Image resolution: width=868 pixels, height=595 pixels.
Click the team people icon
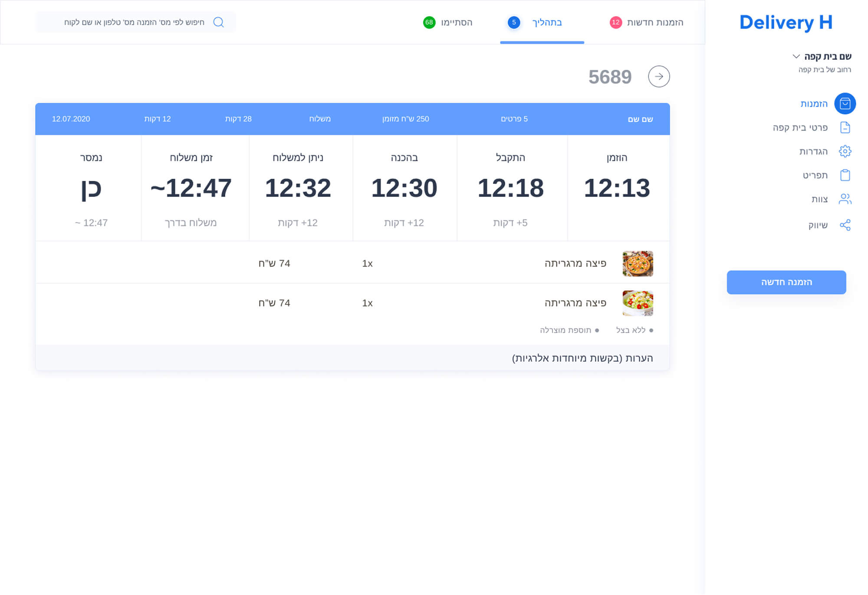(845, 199)
